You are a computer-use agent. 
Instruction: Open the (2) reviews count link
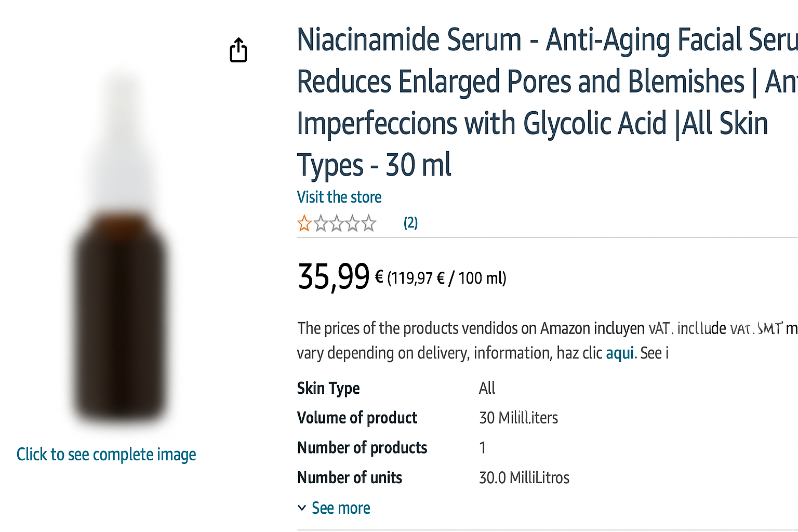tap(410, 223)
